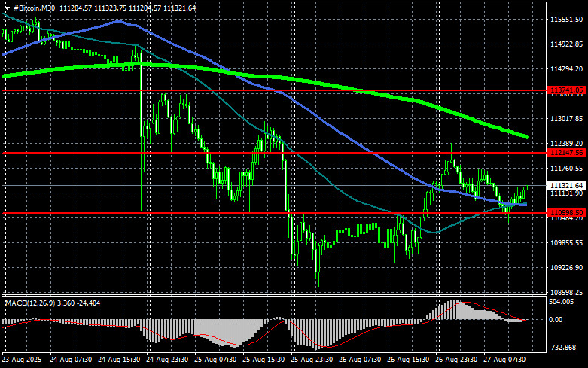
Task: Click the 115551.50 price scale value
Action: [x=566, y=19]
